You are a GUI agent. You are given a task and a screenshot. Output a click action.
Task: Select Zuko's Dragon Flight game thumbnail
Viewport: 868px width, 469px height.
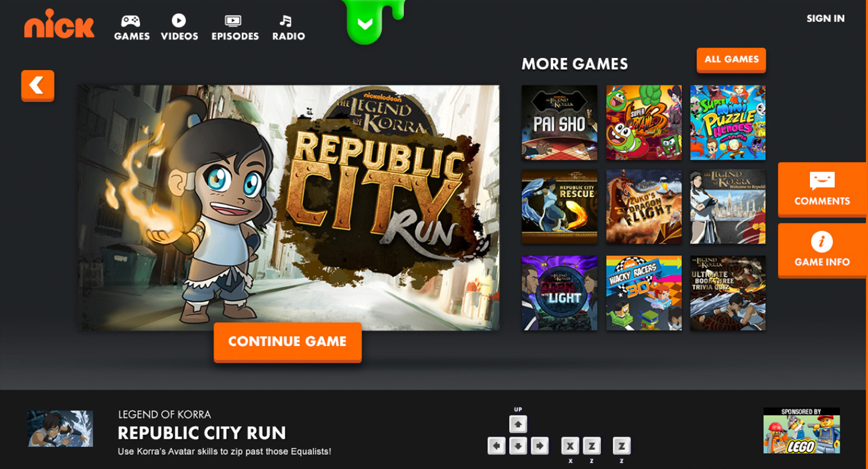click(644, 207)
